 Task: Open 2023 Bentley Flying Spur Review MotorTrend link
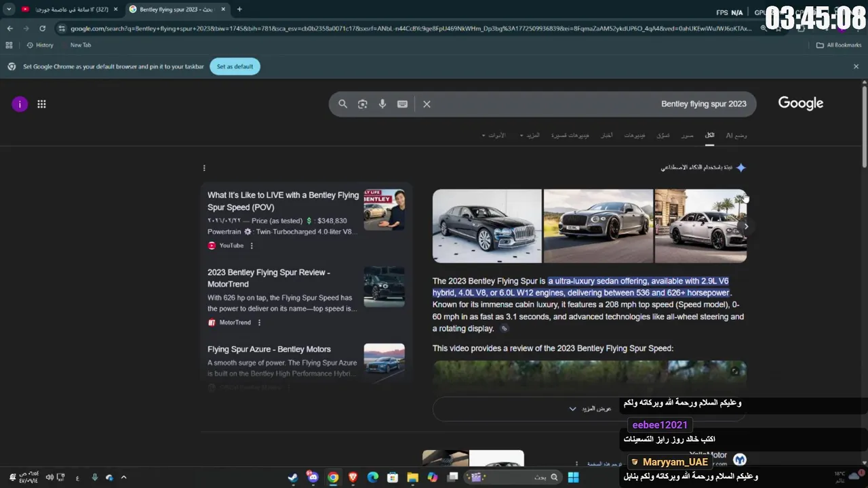[x=269, y=278]
